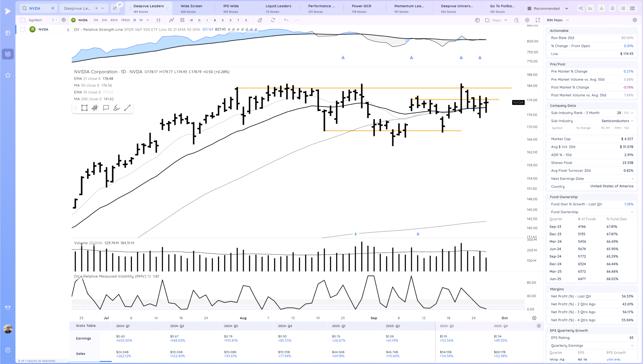The width and height of the screenshot is (643, 364).
Task: Expand the Sub-Industry Rank chevron
Action: click(x=632, y=113)
